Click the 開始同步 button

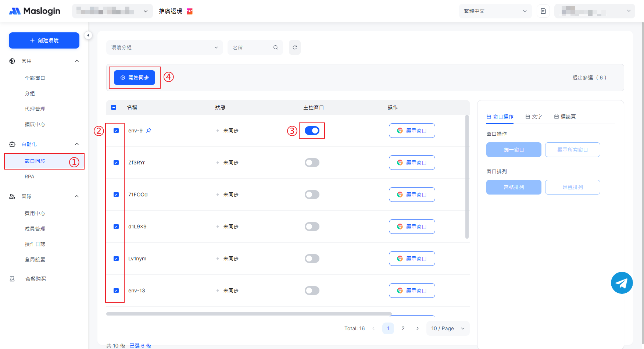(135, 78)
